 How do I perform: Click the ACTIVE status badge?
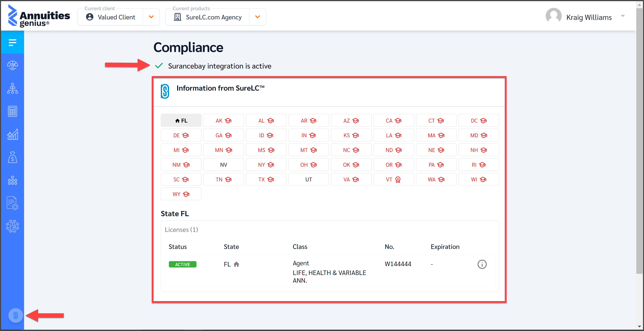[x=183, y=264]
